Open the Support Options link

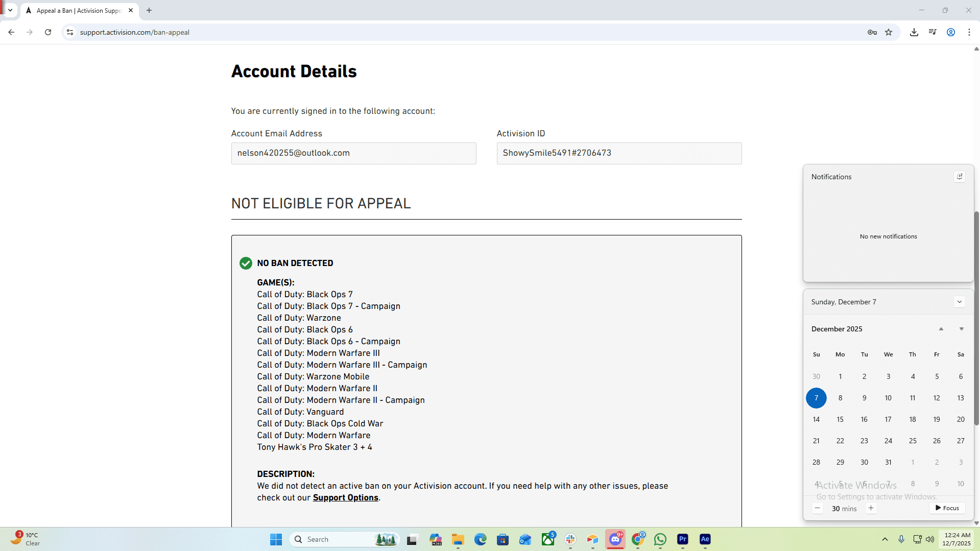click(345, 497)
